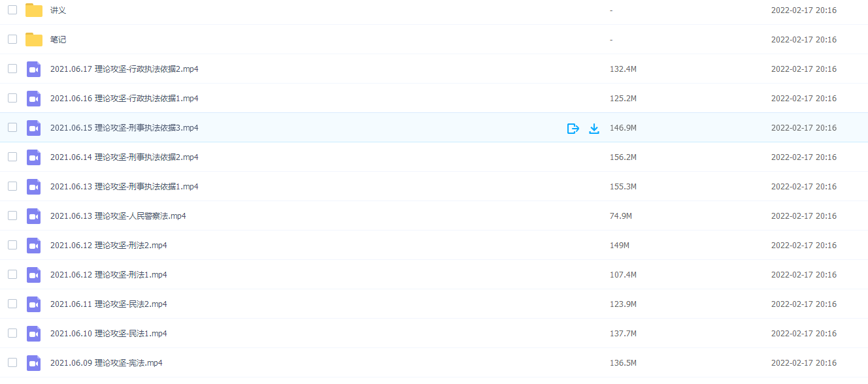Click video icon for 人民警察法.mp4
This screenshot has width=868, height=384.
pyautogui.click(x=34, y=216)
